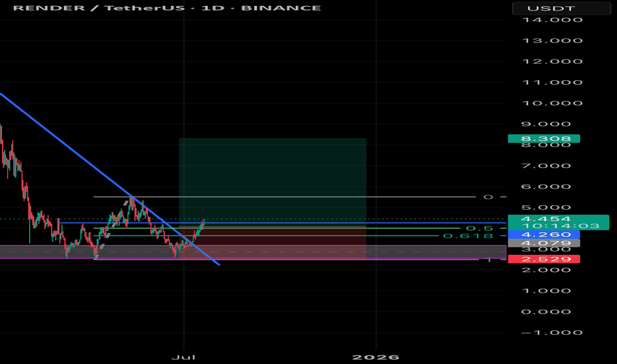Click the 0.000 price axis label
Screen dimensions: 617x364
point(546,312)
